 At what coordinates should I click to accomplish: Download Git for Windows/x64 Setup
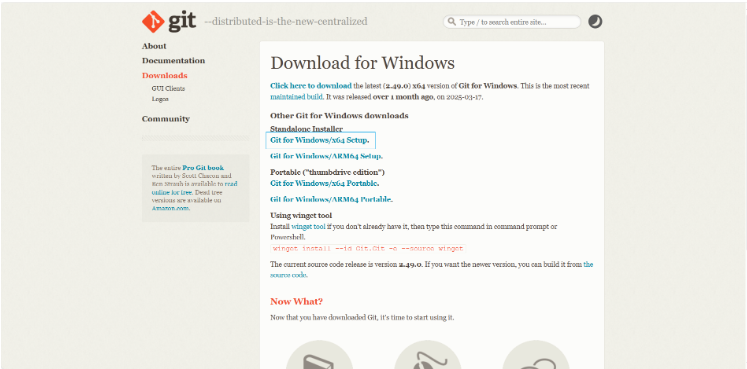(x=320, y=140)
